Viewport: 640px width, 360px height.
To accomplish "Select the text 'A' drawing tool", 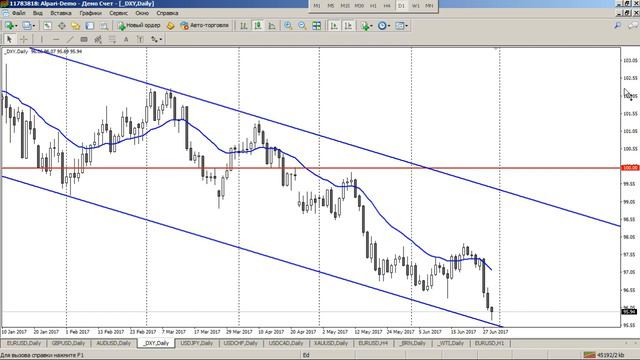I will [x=126, y=39].
